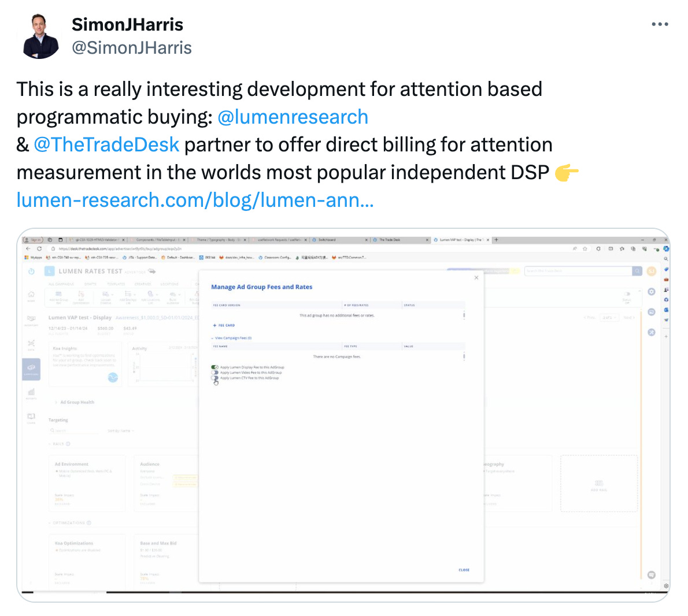The width and height of the screenshot is (688, 616).
Task: Click the Koa Insights wave icon
Action: [113, 377]
